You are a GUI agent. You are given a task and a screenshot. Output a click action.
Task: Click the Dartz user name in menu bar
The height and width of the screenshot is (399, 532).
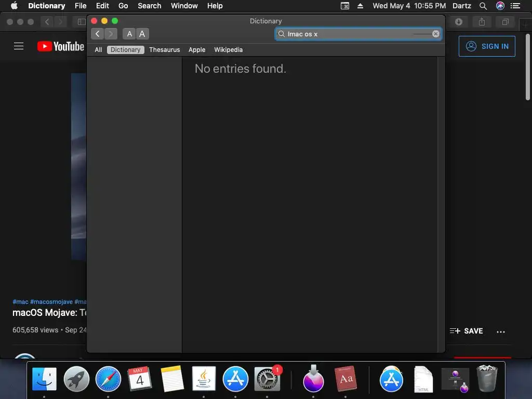point(461,6)
